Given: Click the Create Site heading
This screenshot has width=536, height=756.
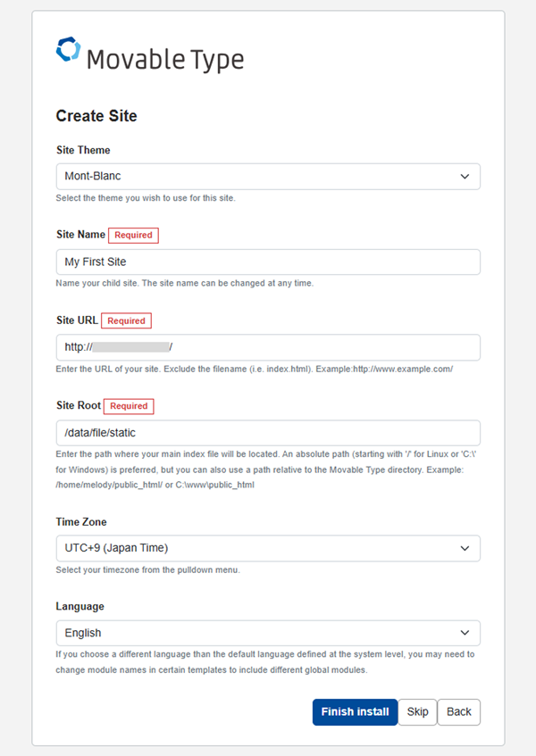Looking at the screenshot, I should point(96,115).
